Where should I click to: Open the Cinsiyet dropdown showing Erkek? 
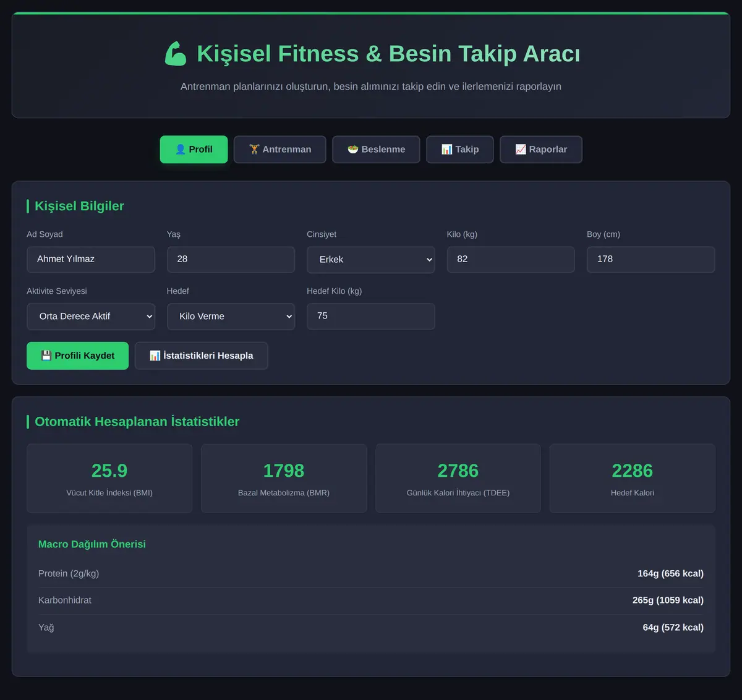371,260
